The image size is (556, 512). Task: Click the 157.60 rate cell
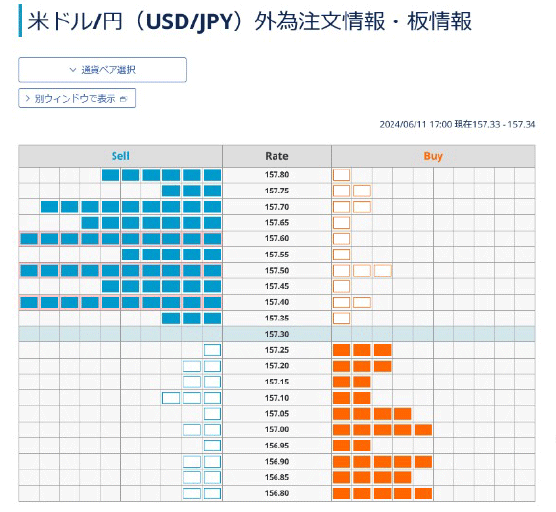tap(277, 238)
